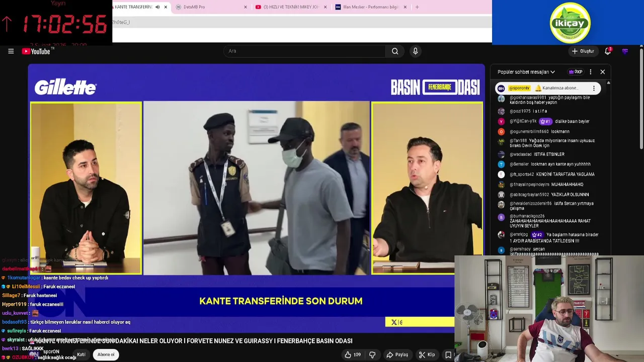Click the Oluştur create button
This screenshot has height=362, width=644.
(x=583, y=51)
